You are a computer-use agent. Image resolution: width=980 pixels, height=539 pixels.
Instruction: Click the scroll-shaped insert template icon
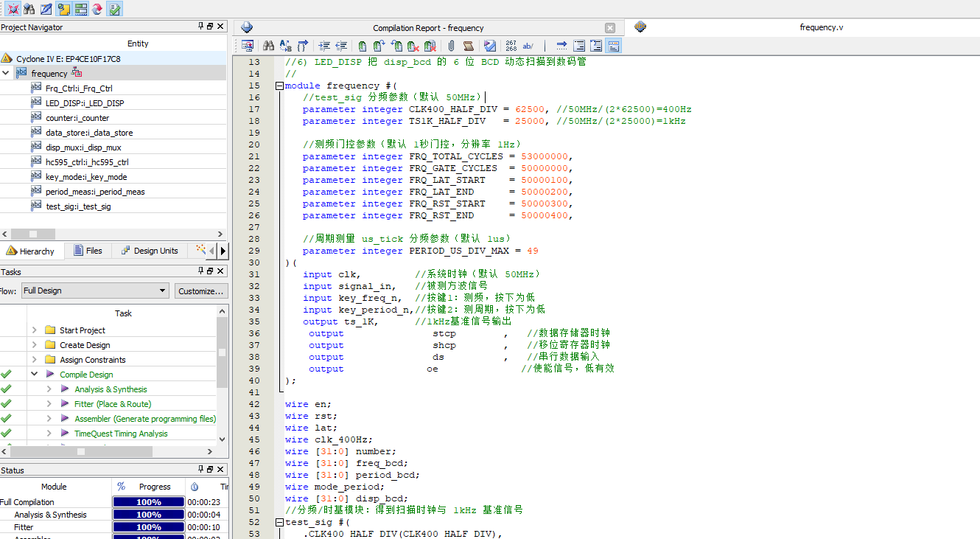coord(468,46)
